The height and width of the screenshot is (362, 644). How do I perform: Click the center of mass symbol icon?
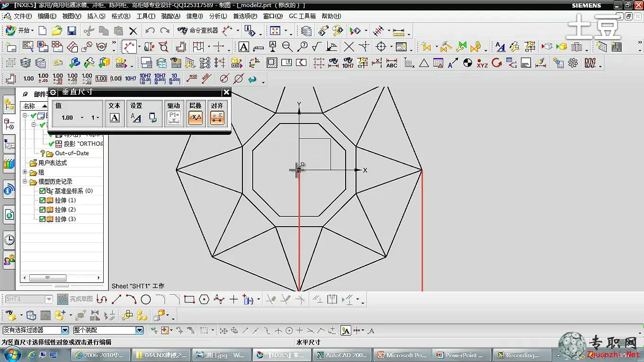pyautogui.click(x=467, y=63)
